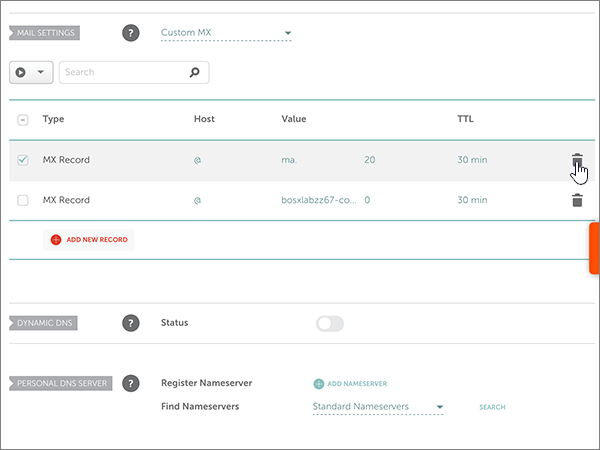Open help for Dynamic DNS
The width and height of the screenshot is (600, 450).
pyautogui.click(x=130, y=323)
